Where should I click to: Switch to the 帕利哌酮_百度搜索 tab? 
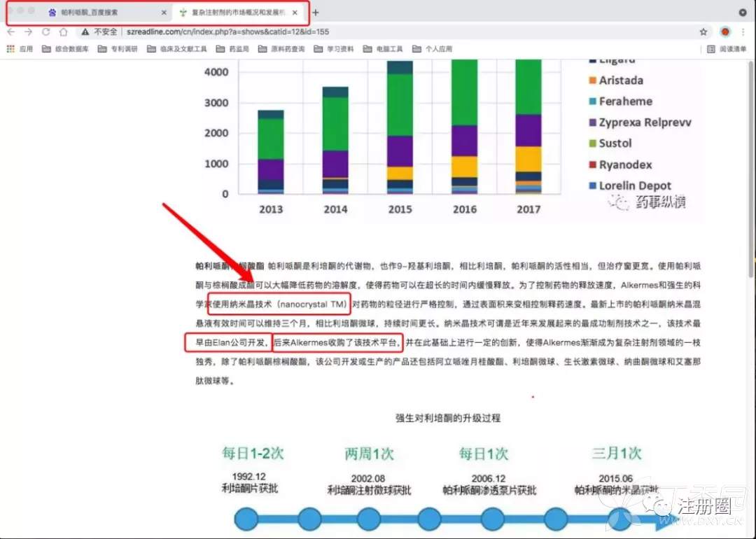[90, 13]
